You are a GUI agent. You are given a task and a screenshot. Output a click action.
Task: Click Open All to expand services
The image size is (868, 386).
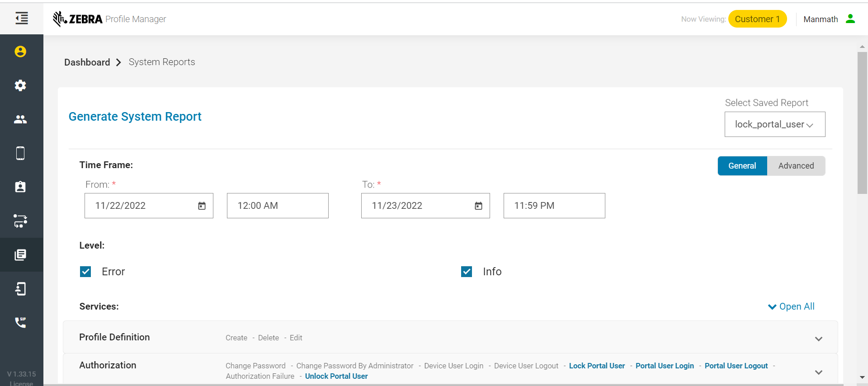coord(792,306)
